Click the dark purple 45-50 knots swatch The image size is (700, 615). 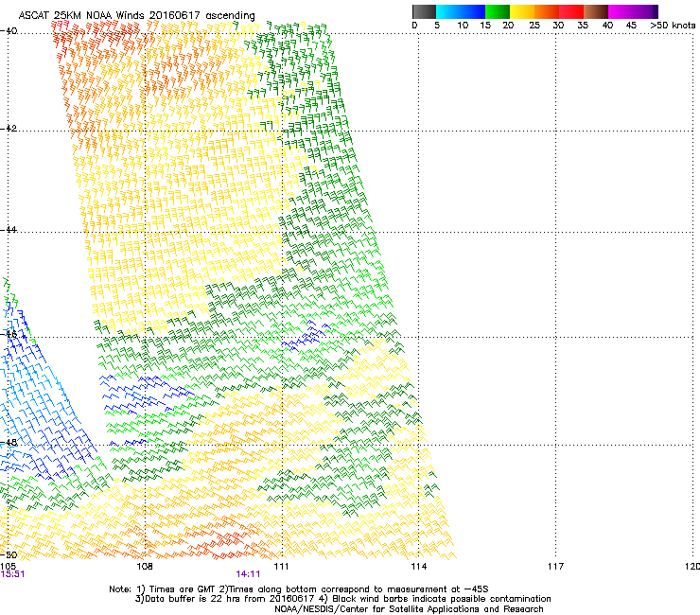pyautogui.click(x=645, y=11)
